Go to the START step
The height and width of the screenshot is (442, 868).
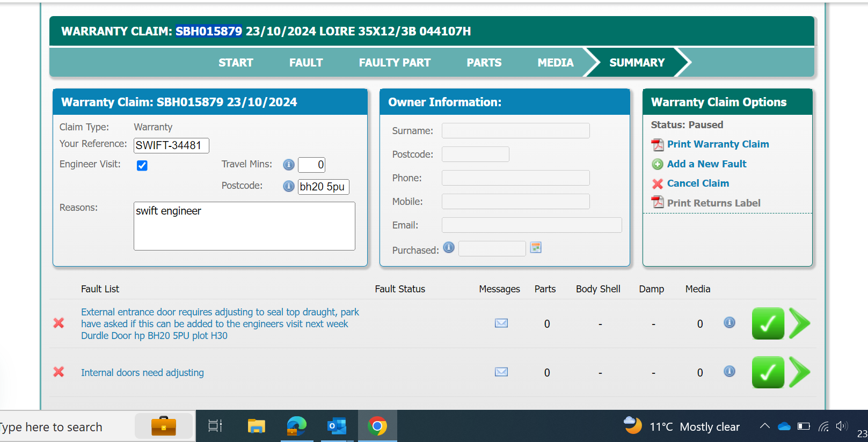[x=236, y=63]
